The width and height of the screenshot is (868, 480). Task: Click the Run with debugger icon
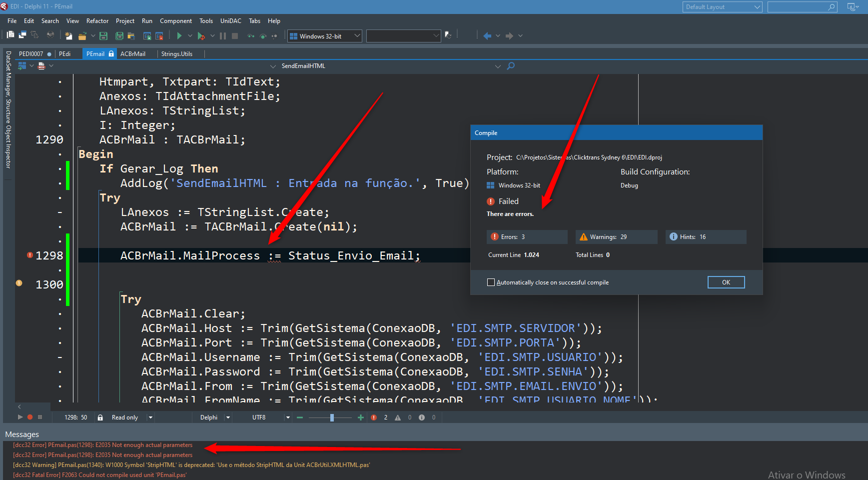(x=201, y=35)
